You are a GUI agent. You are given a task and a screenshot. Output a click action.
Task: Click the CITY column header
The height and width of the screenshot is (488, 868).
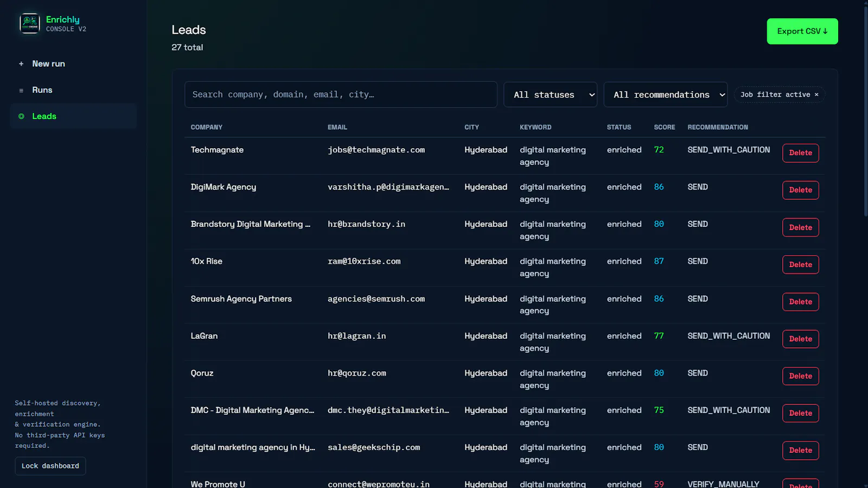pos(471,127)
